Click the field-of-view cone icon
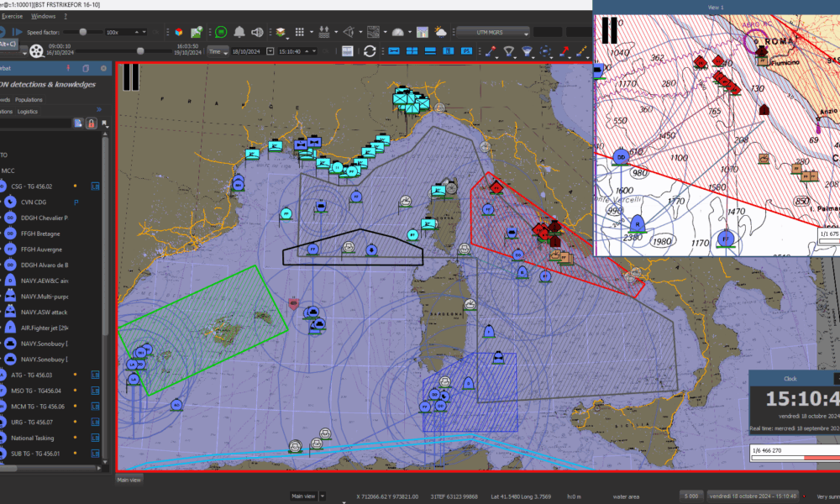This screenshot has width=840, height=504. pos(349,32)
